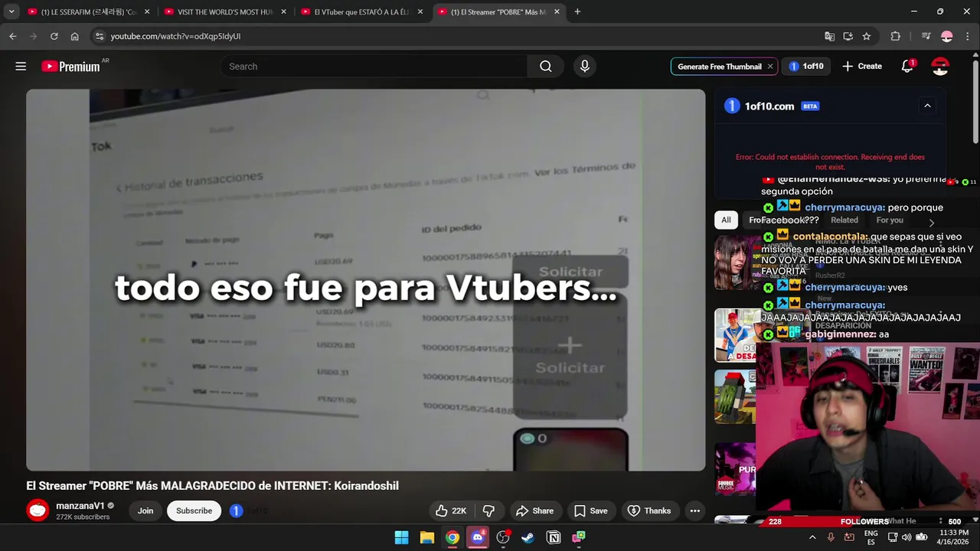This screenshot has width=980, height=551.
Task: Open Steam from taskbar
Action: [528, 537]
